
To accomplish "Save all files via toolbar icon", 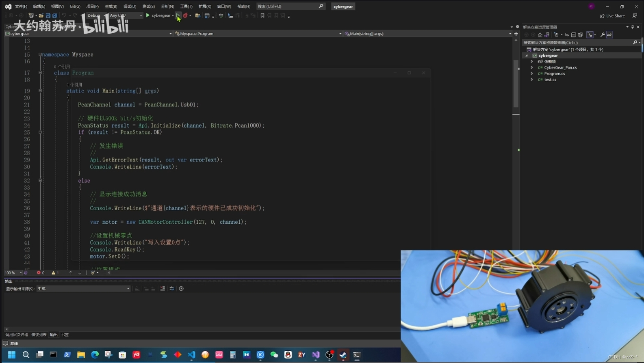I will (x=54, y=15).
